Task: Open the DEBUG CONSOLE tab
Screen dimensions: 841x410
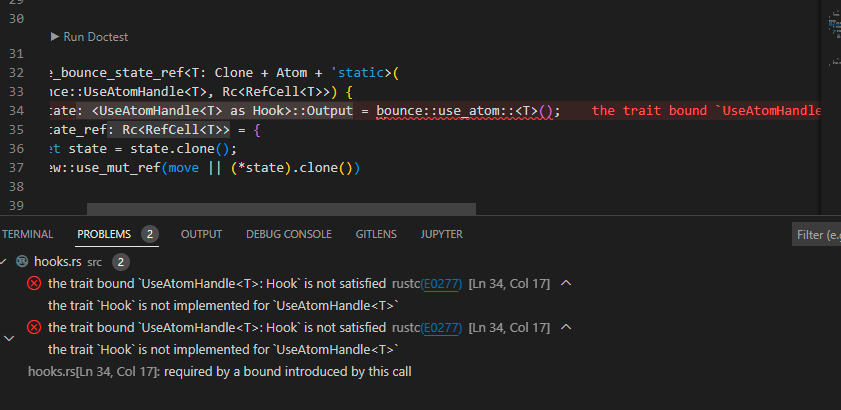Action: 289,235
